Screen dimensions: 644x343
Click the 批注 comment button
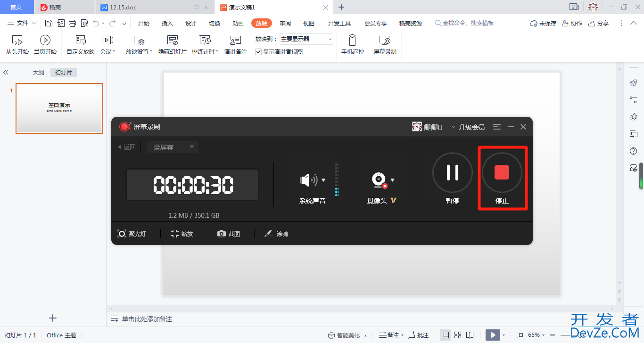418,335
